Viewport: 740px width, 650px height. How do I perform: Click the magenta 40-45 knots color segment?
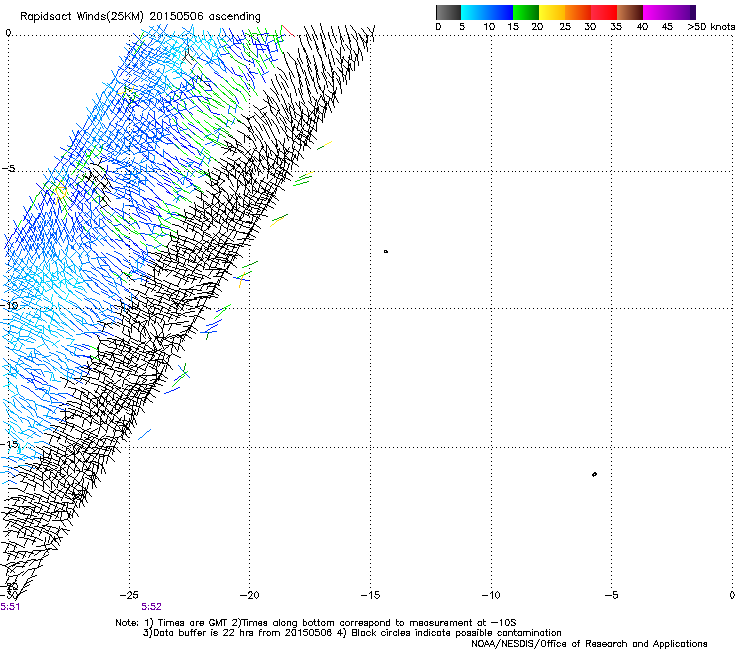[656, 12]
